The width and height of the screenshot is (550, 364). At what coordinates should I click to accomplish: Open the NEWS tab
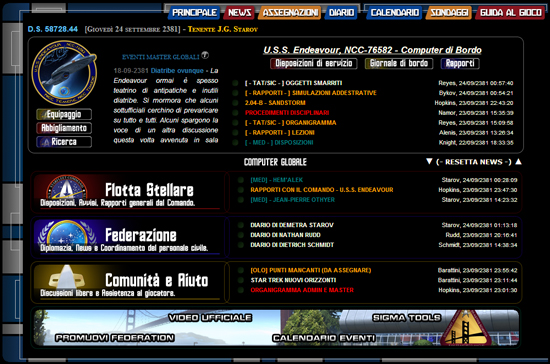point(240,13)
